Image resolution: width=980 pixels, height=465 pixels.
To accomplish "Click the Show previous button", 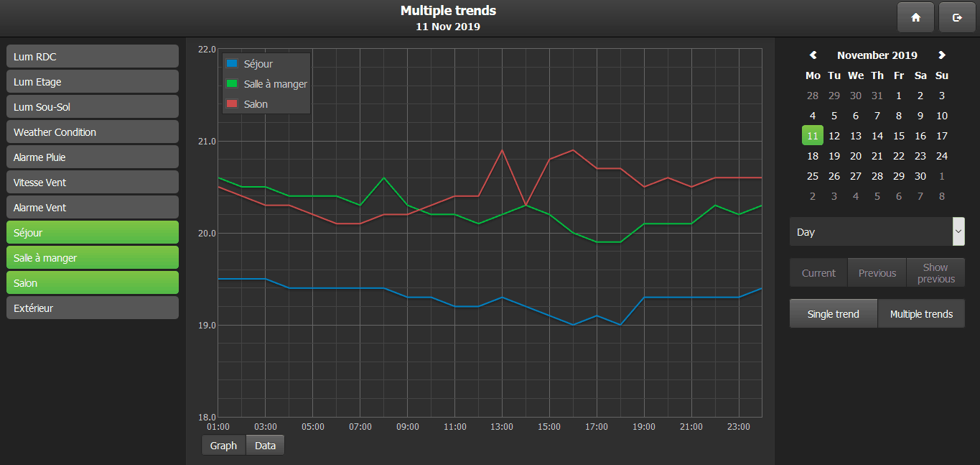I will pyautogui.click(x=935, y=273).
